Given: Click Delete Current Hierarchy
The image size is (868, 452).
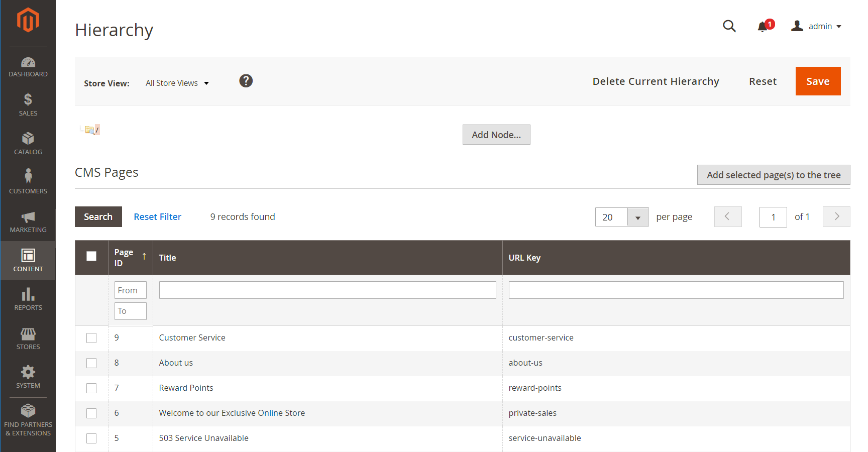Looking at the screenshot, I should click(656, 81).
